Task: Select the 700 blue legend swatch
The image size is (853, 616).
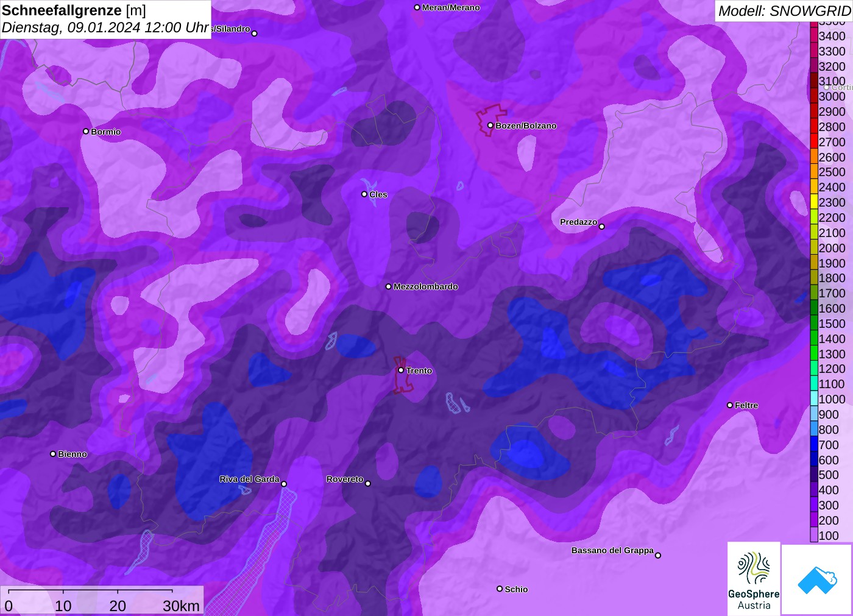Action: coord(814,445)
